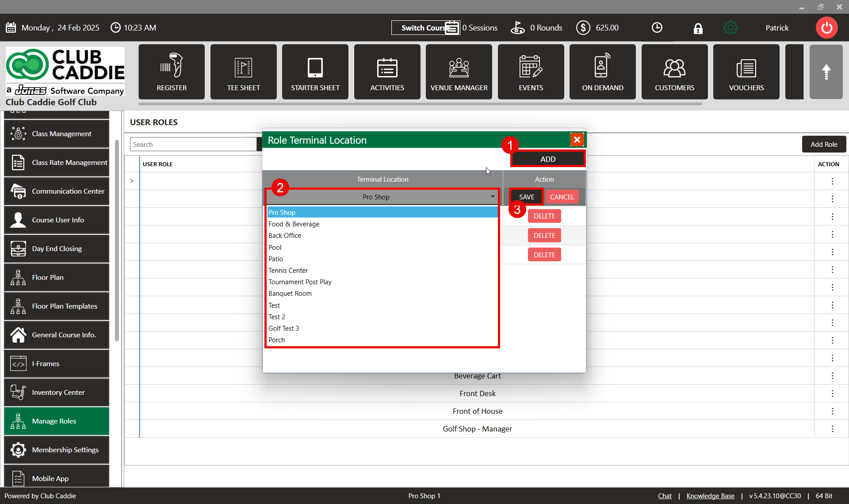The height and width of the screenshot is (504, 849).
Task: Select Golf Test 3 from the list
Action: pyautogui.click(x=382, y=328)
